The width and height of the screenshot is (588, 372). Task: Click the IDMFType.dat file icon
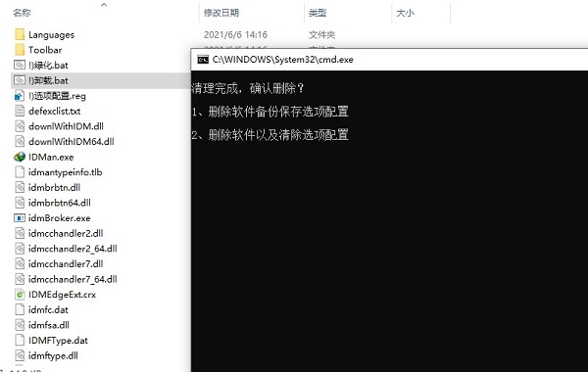pos(20,340)
